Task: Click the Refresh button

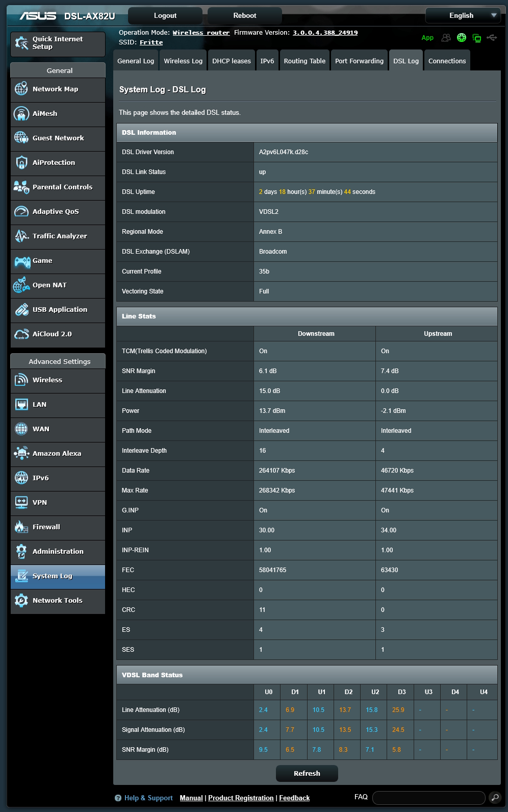Action: (x=307, y=773)
